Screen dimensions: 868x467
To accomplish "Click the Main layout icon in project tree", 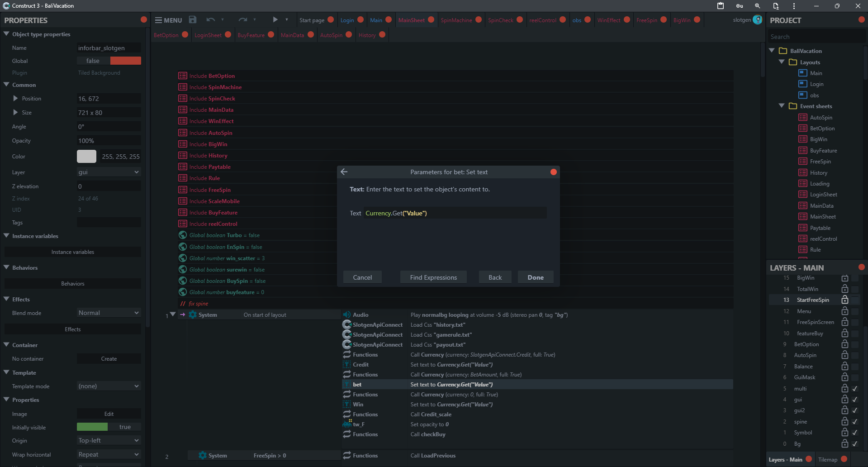I will point(803,73).
